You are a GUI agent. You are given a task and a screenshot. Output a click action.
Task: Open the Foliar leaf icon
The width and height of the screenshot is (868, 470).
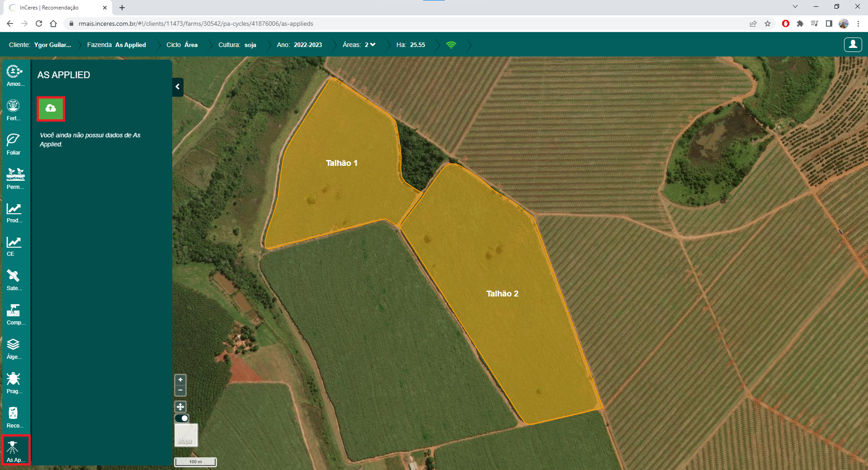14,144
